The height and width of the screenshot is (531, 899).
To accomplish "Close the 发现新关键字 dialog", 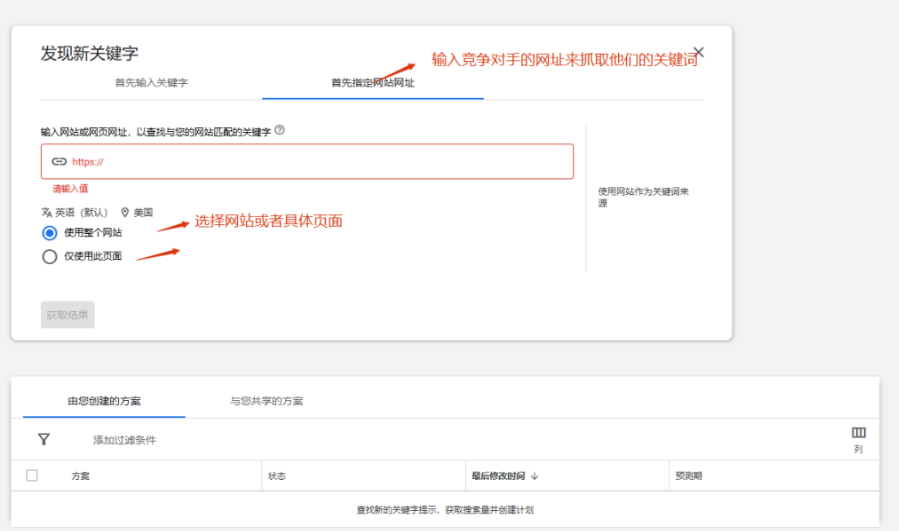I will point(699,52).
